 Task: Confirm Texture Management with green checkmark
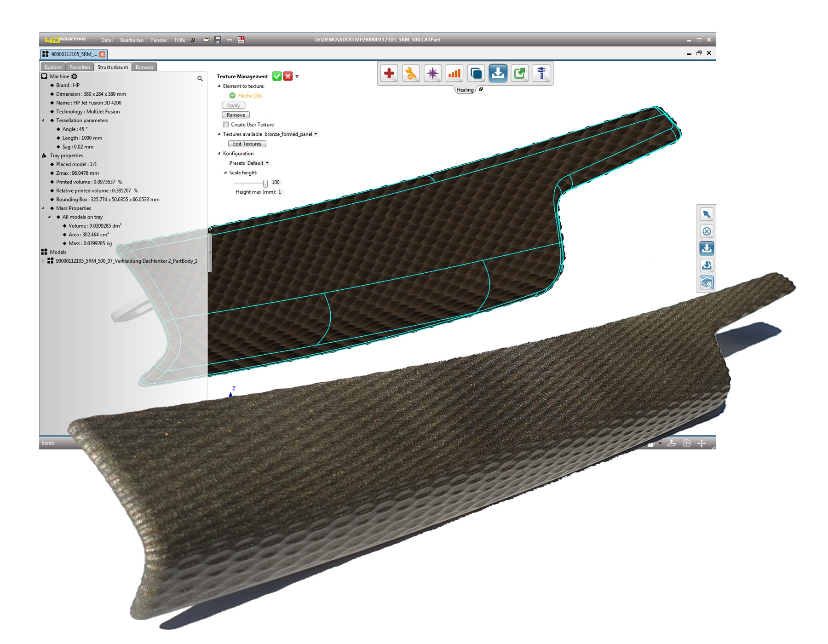277,76
